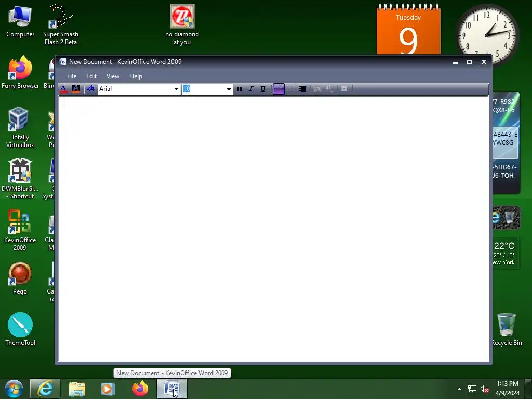The height and width of the screenshot is (399, 532).
Task: Align text to the left
Action: pos(278,89)
